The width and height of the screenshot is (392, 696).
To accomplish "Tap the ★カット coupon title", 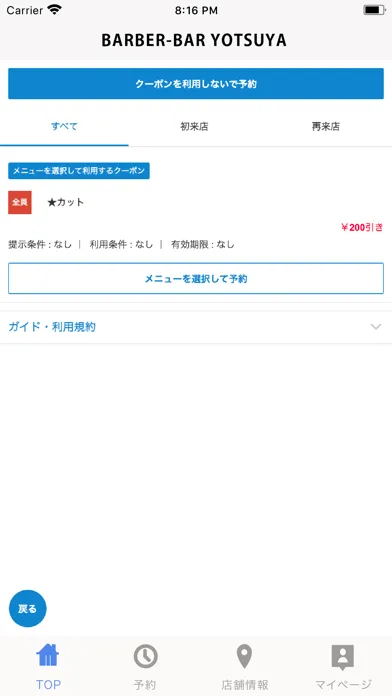I will click(65, 202).
